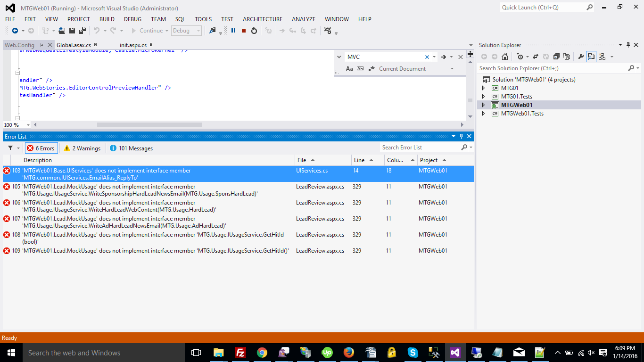Click Collapse All icon in Solution Explorer

[556, 57]
